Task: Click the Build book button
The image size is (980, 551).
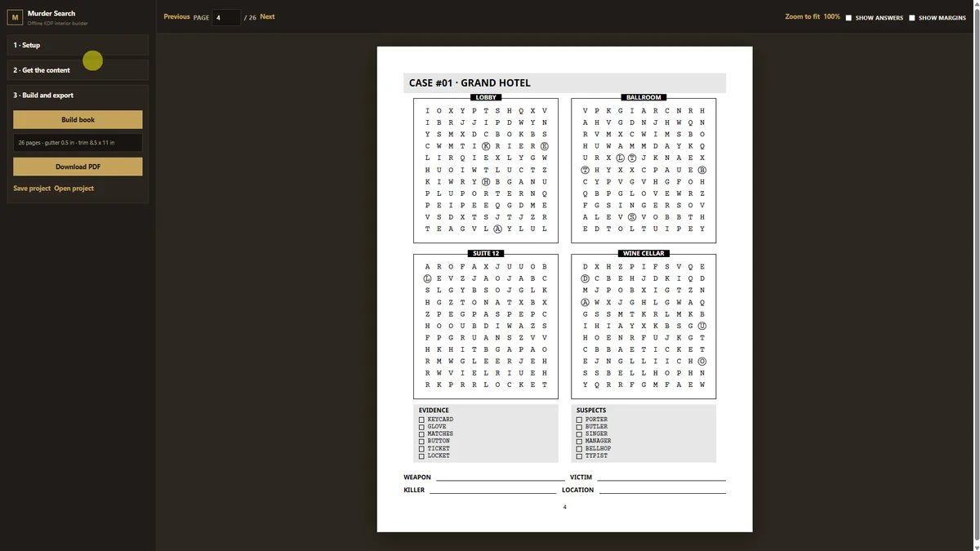Action: click(78, 120)
